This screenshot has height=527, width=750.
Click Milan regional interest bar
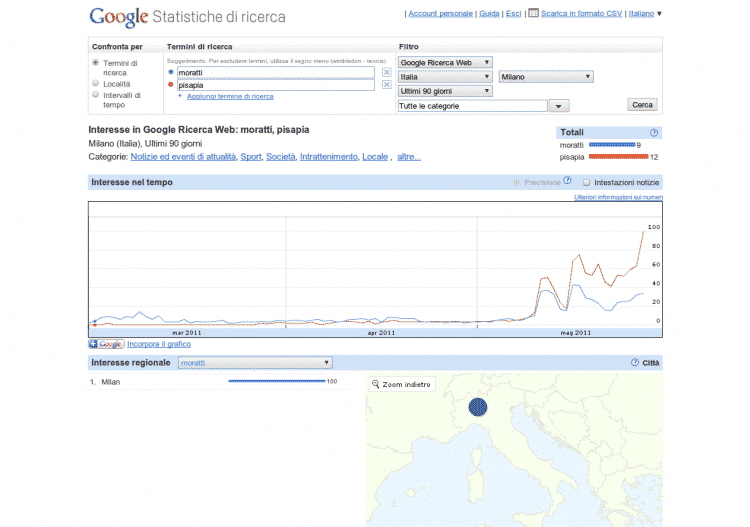tap(277, 381)
